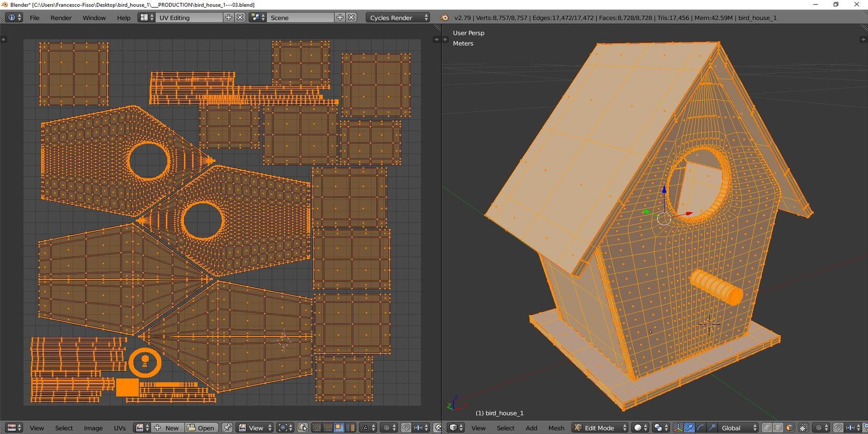Open 3D viewport Select menu

[x=505, y=428]
